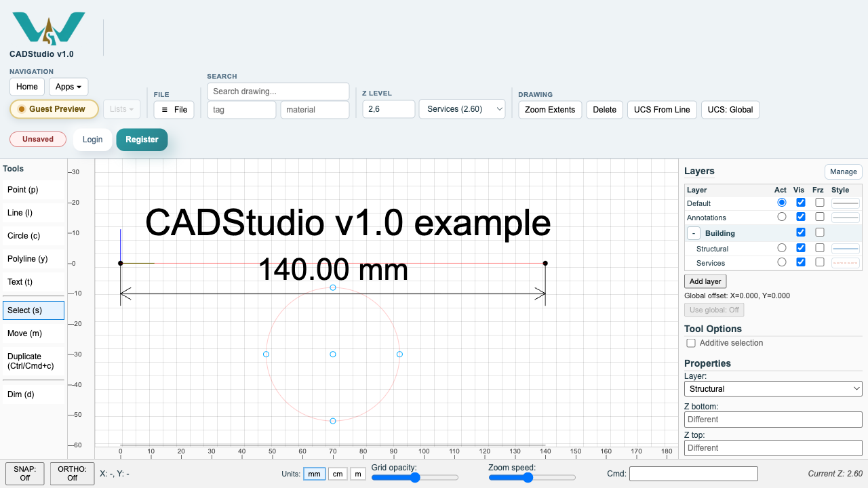Click the Login button
Image resolution: width=868 pixels, height=488 pixels.
[x=93, y=140]
